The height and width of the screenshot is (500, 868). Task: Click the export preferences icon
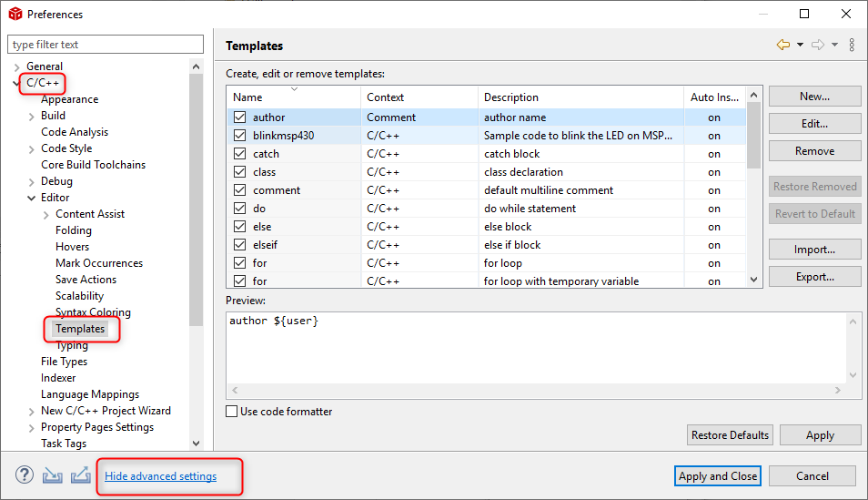click(x=81, y=475)
